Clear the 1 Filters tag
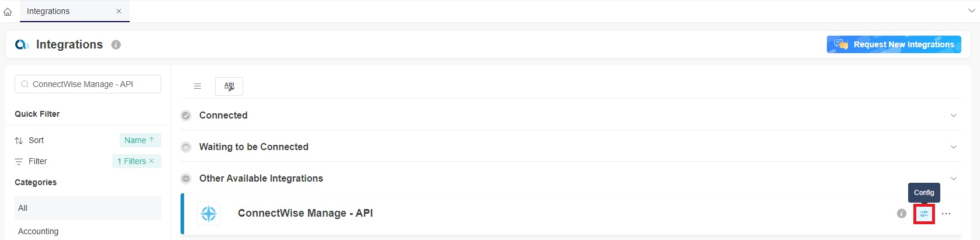 click(x=151, y=161)
